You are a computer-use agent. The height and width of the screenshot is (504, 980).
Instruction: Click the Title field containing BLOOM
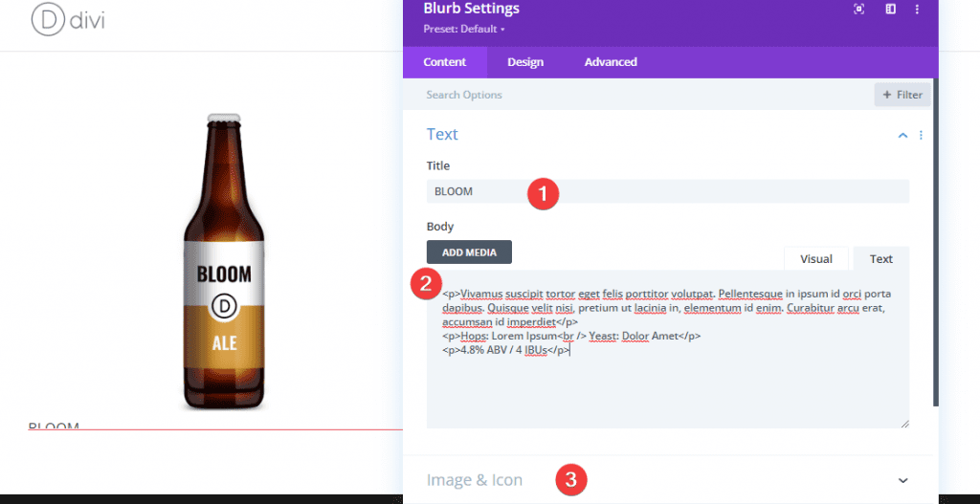coord(667,191)
